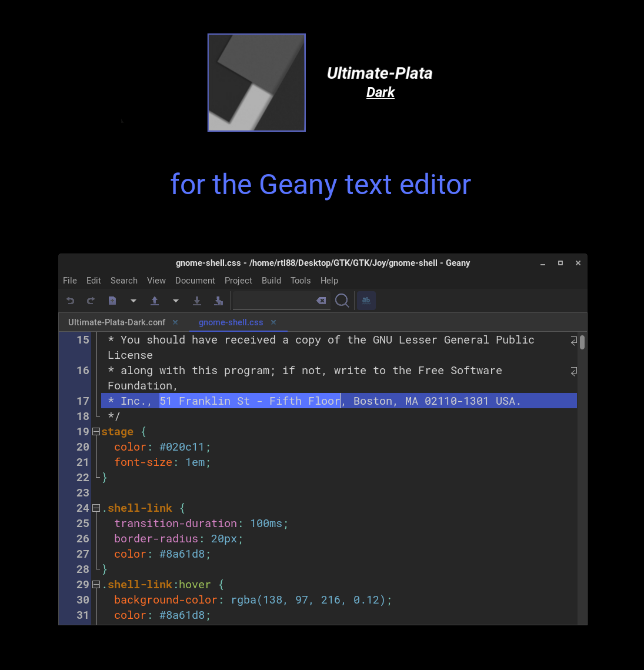This screenshot has height=670, width=644.
Task: Click the '1em' value on line 21
Action: pos(195,462)
